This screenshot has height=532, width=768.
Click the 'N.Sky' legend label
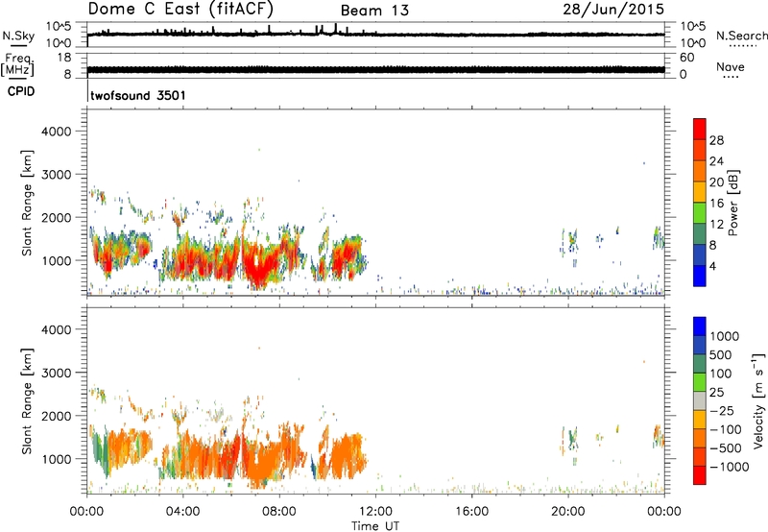(x=18, y=36)
